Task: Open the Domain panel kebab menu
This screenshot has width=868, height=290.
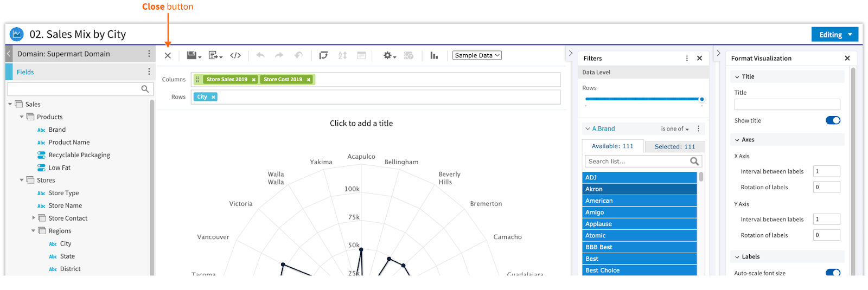Action: pos(149,54)
